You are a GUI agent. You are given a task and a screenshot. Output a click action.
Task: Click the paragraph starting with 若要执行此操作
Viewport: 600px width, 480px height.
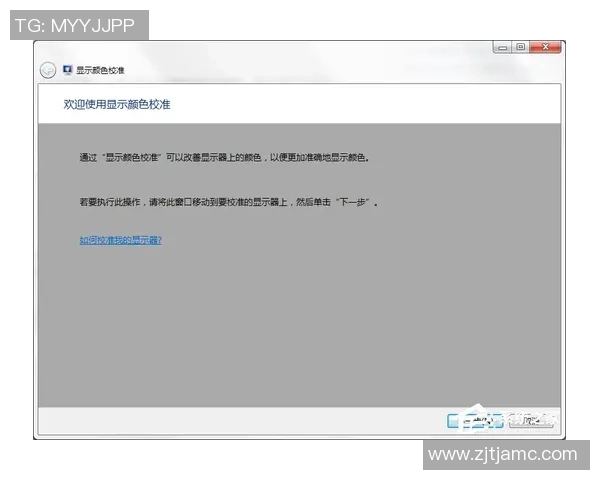(x=228, y=202)
